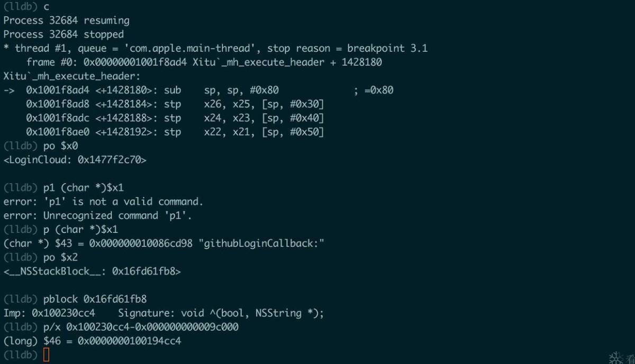Click the orange cursor at the last lldb prompt
The image size is (635, 364).
[46, 354]
